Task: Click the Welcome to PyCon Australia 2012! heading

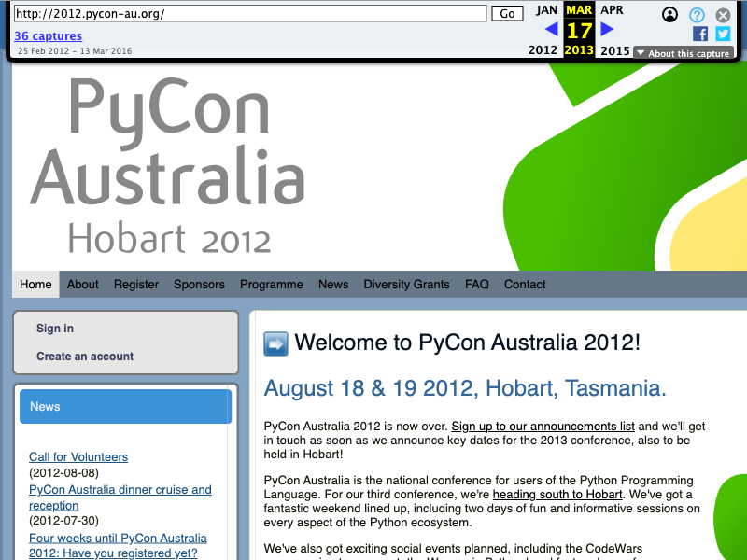Action: tap(468, 343)
